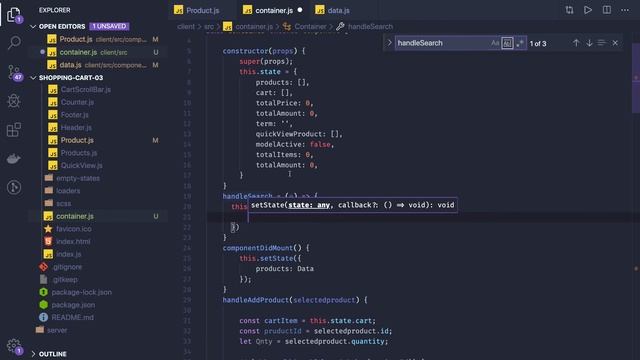Toggle Find in Selection
The width and height of the screenshot is (640, 360).
pos(601,43)
